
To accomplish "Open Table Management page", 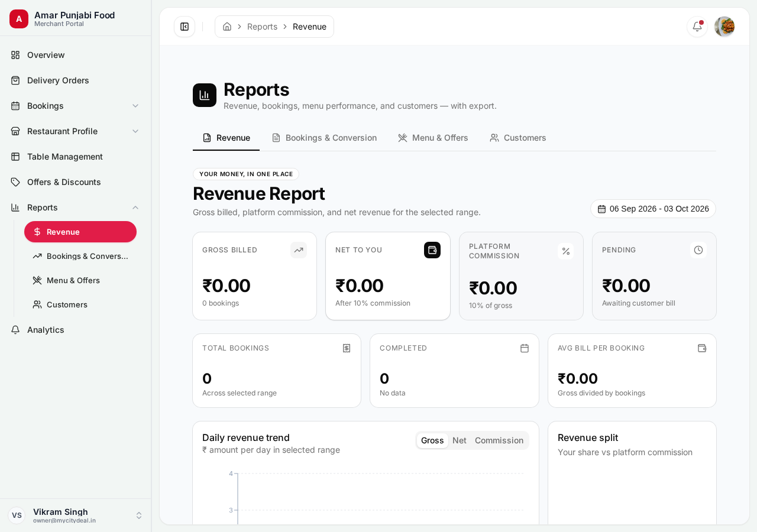I will [x=76, y=157].
